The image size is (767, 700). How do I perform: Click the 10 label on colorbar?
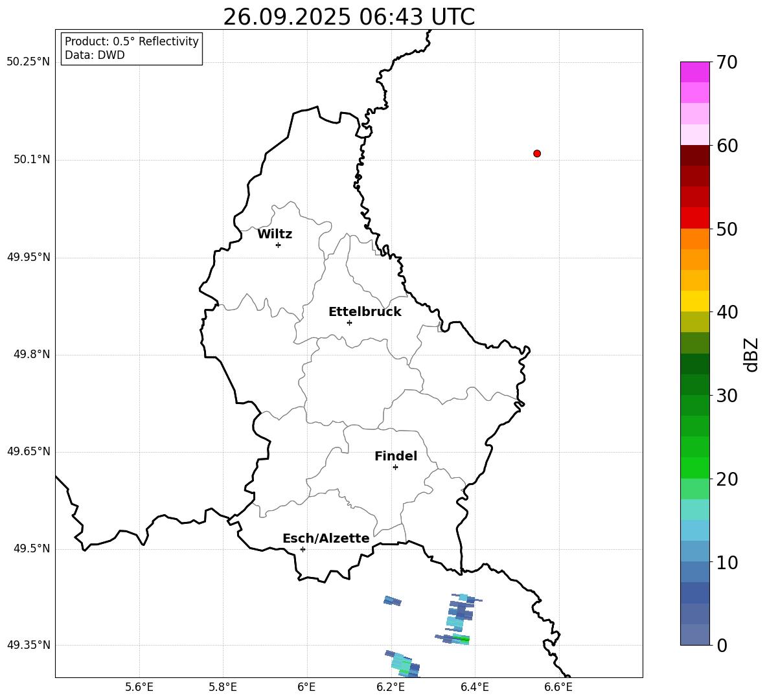(727, 562)
